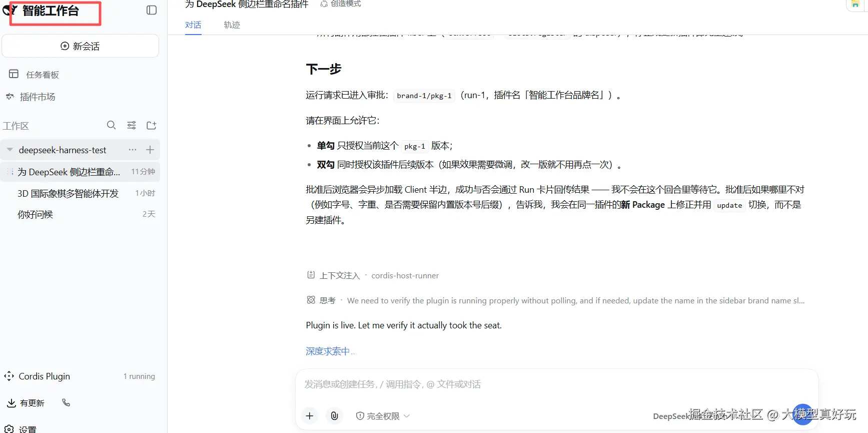The height and width of the screenshot is (433, 868).
Task: Collapse the deepseek-harness-test workspace arrow
Action: (10, 150)
